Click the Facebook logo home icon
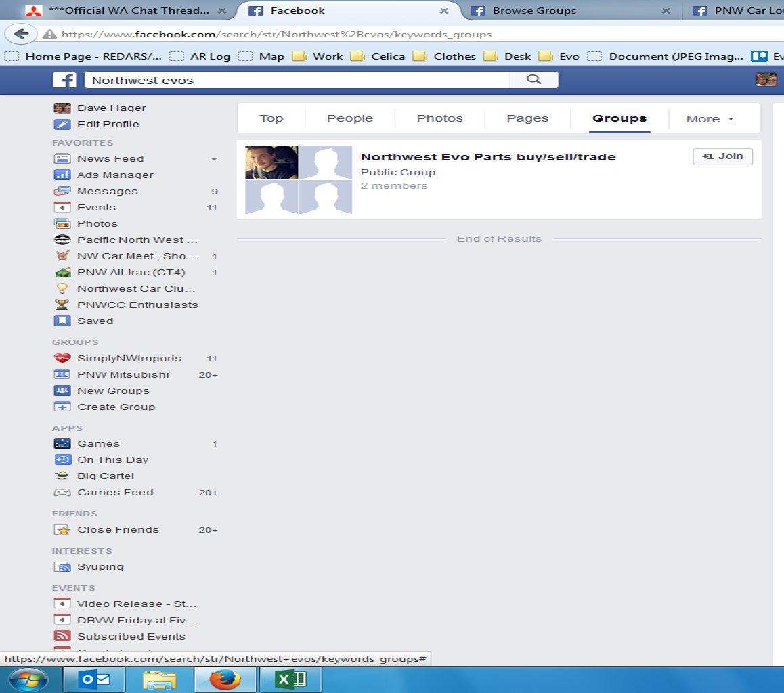Screen dimensions: 784x693 click(64, 80)
